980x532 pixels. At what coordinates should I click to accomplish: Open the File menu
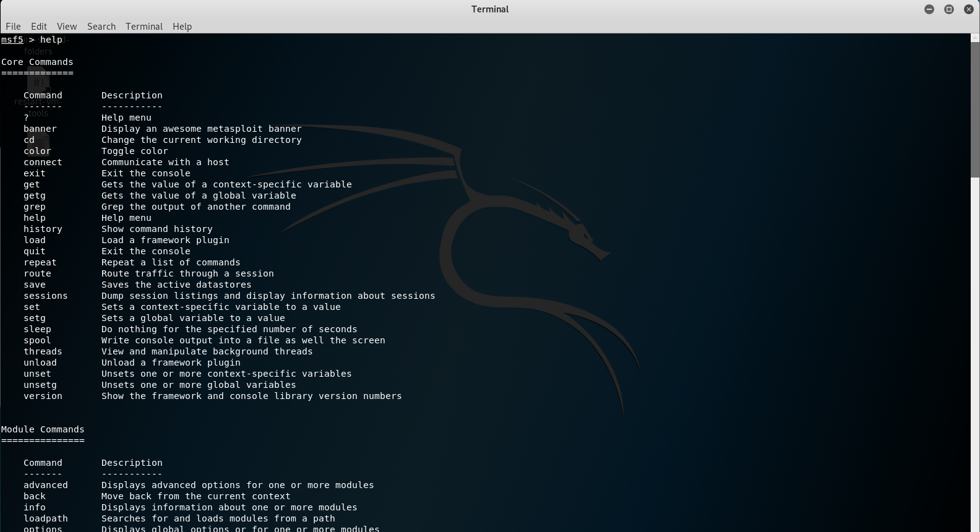13,26
